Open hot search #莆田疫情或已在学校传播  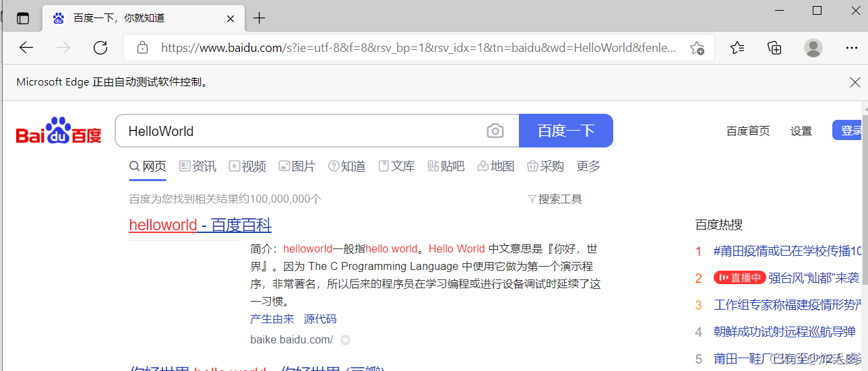point(788,251)
